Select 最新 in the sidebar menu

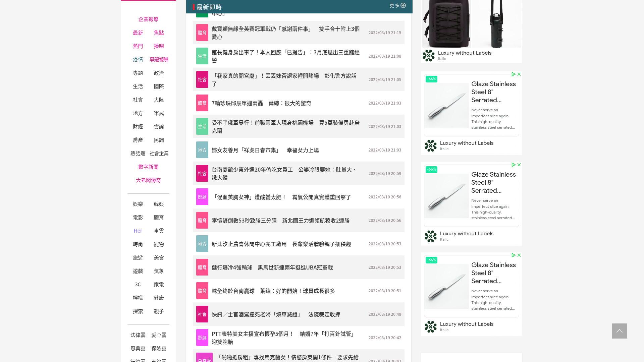(x=138, y=33)
